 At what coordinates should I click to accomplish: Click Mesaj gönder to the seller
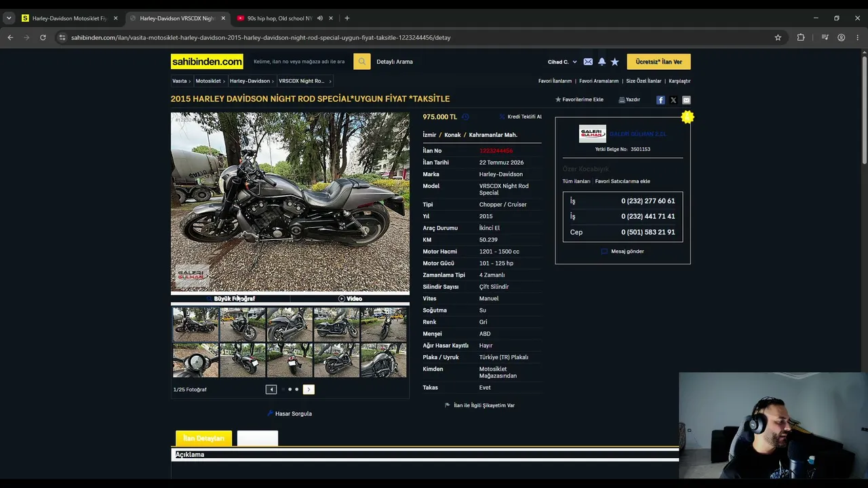point(623,251)
